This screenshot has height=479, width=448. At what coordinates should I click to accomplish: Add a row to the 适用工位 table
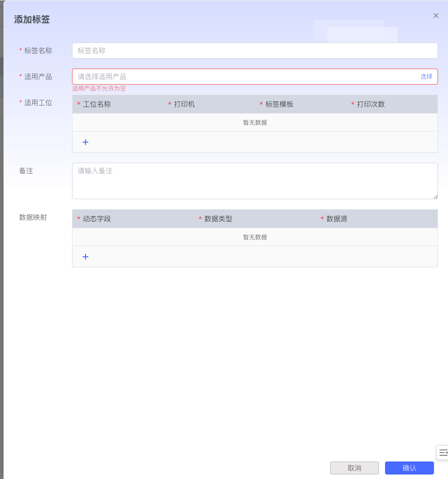[x=85, y=142]
